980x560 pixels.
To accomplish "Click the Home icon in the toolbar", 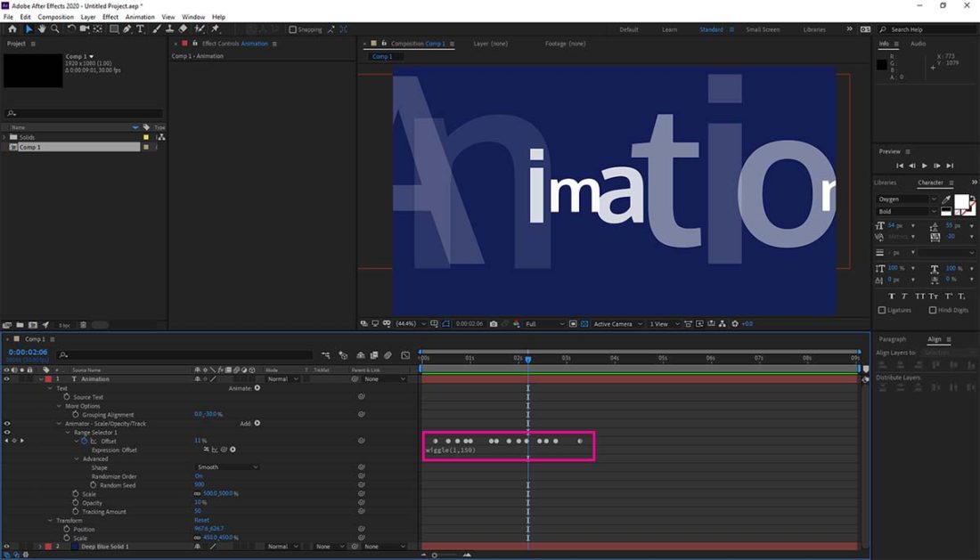I will tap(12, 29).
